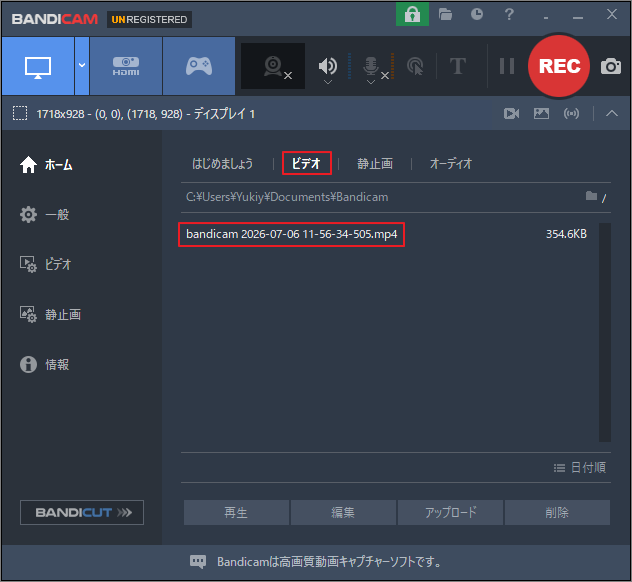Expand microphone settings arrow below mic icon
The width and height of the screenshot is (632, 582).
click(371, 82)
